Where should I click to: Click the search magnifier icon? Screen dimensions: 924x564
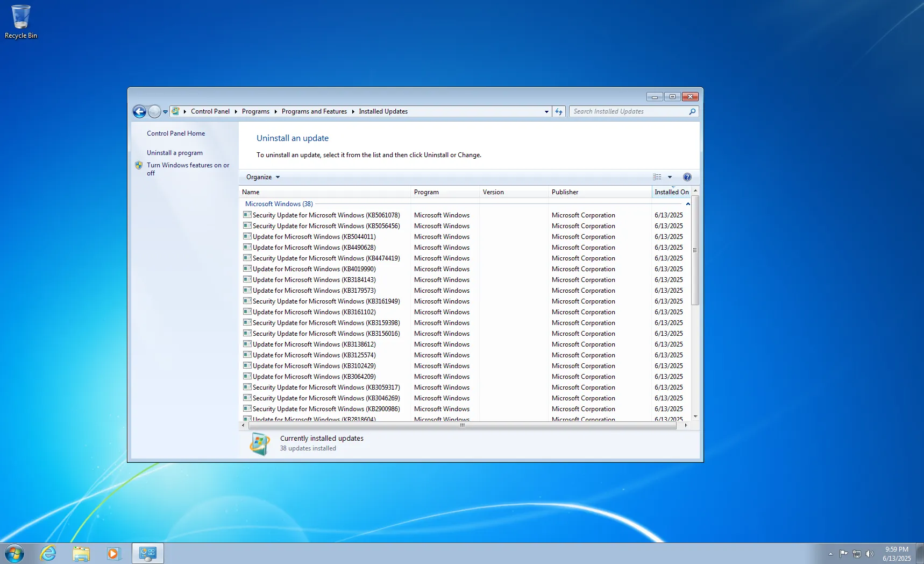(x=692, y=111)
